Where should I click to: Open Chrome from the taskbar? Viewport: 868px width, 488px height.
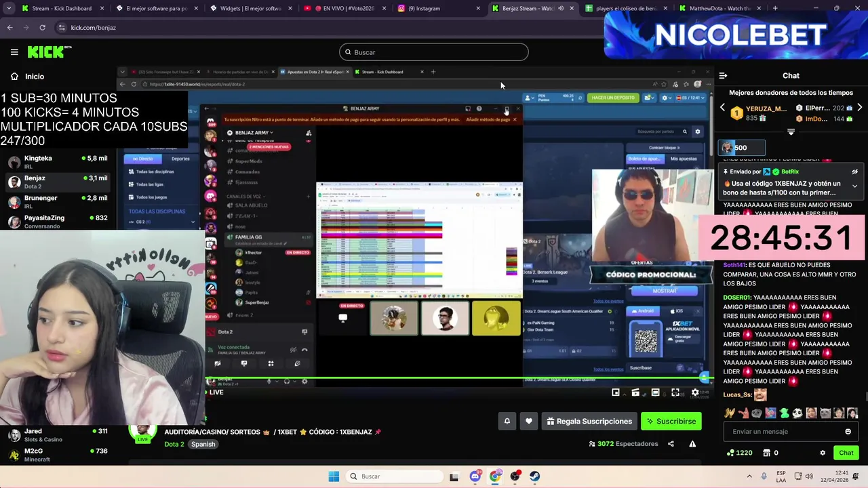point(495,476)
